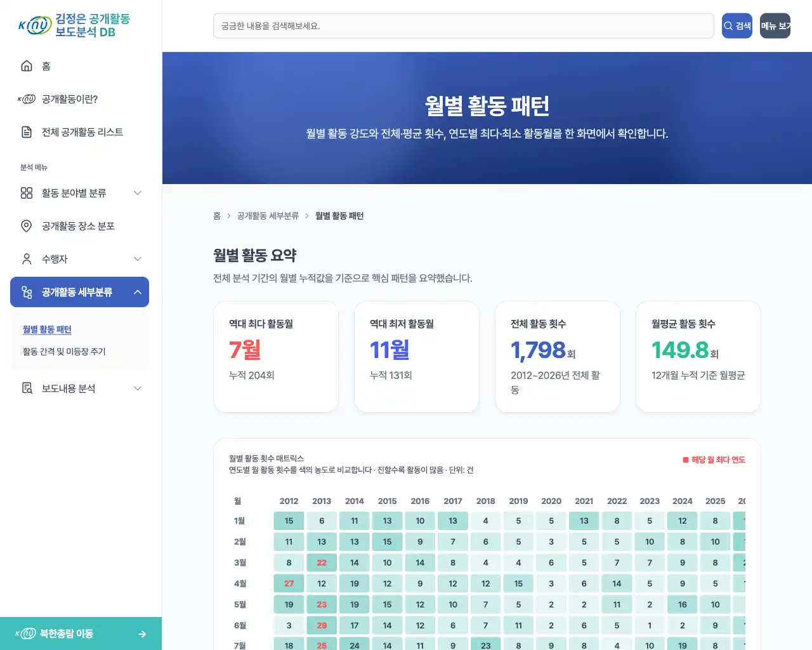Image resolution: width=812 pixels, height=650 pixels.
Task: Click the 북한총람 이동 button
Action: [81, 633]
